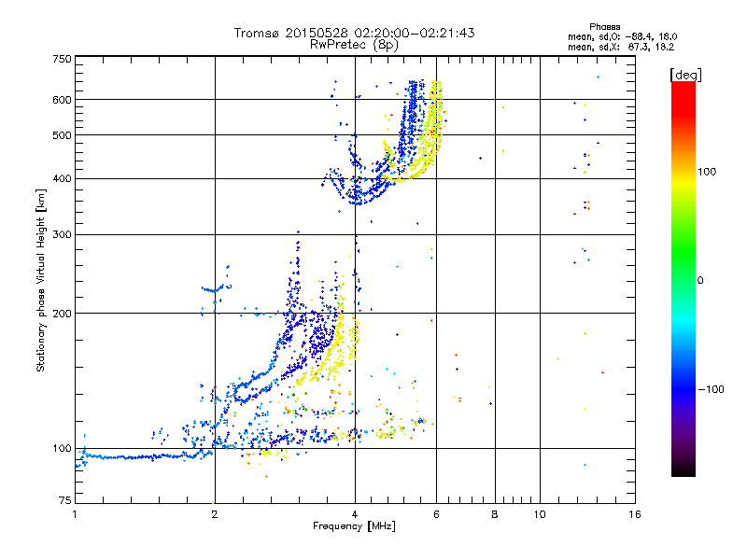Click the x-axis '10' tick label
Screen dimensions: 747x560
pos(540,514)
